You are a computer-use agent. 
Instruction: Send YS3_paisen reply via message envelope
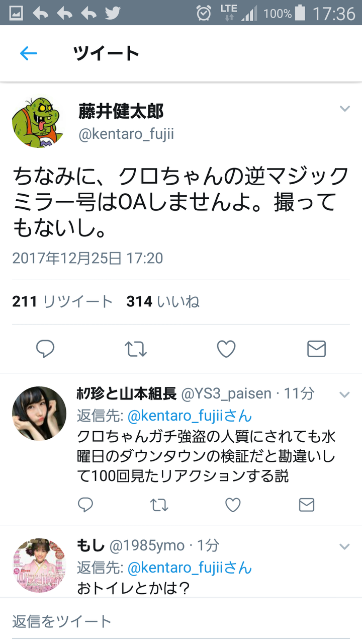(x=307, y=505)
